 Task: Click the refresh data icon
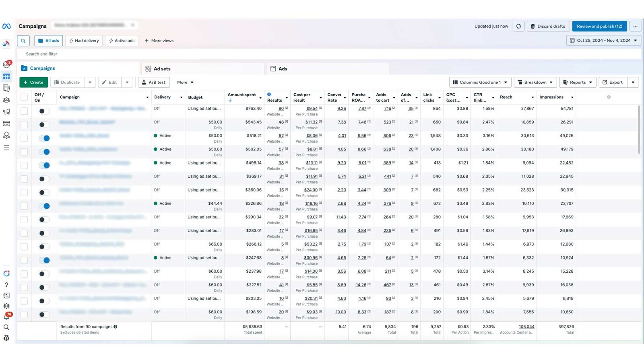point(518,26)
